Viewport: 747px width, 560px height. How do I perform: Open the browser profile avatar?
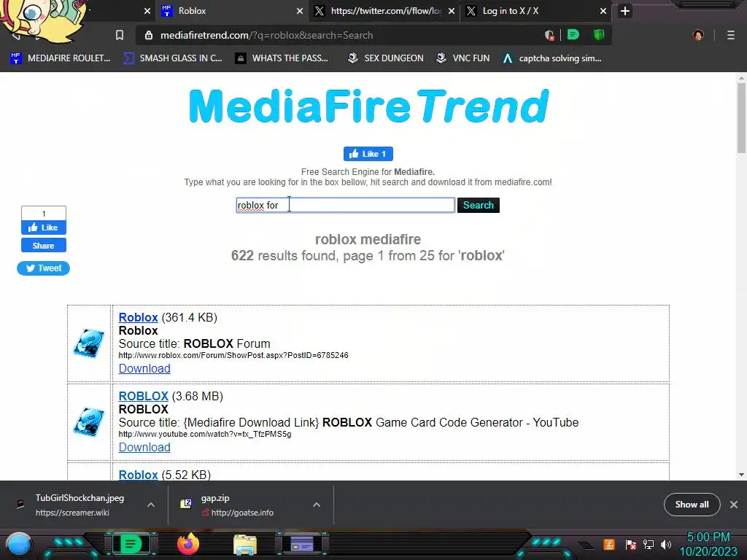pyautogui.click(x=698, y=35)
